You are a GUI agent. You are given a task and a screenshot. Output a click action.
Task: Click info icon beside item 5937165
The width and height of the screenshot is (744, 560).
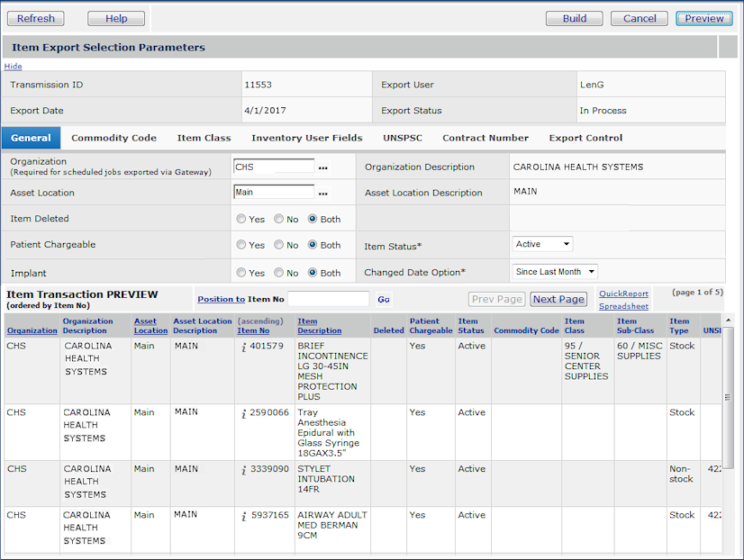point(243,516)
